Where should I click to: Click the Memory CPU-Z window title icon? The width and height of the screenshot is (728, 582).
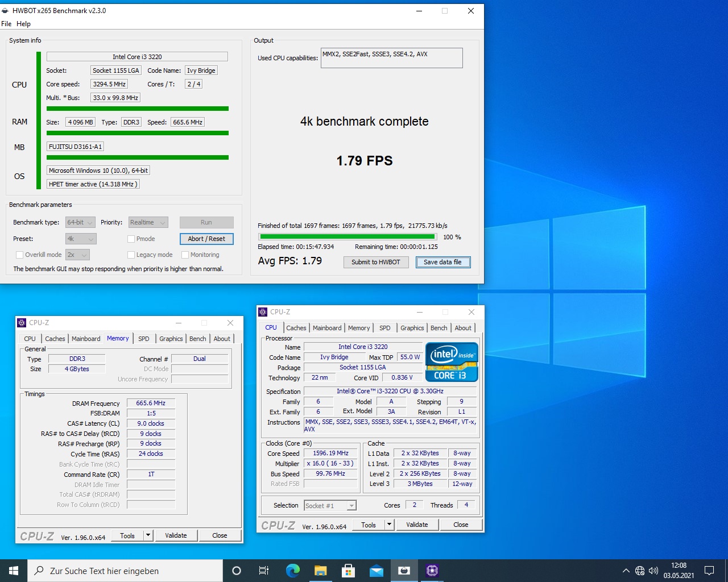pos(22,322)
